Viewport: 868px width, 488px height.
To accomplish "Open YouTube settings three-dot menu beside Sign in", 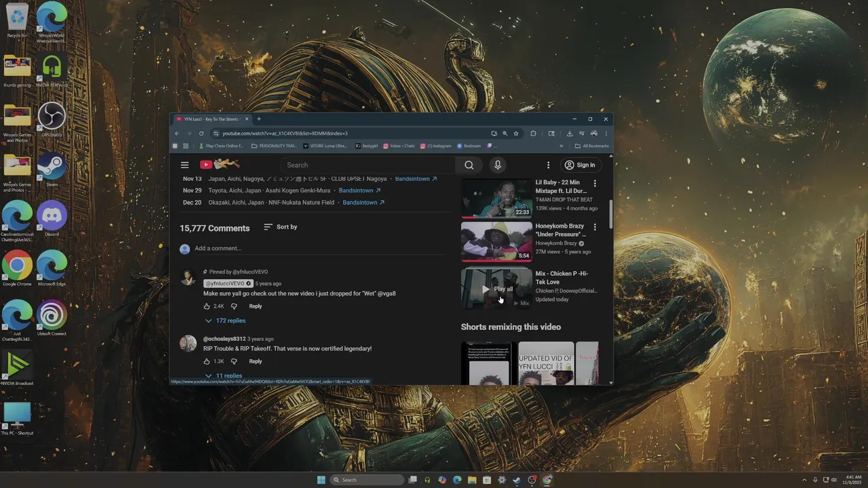I will coord(548,165).
